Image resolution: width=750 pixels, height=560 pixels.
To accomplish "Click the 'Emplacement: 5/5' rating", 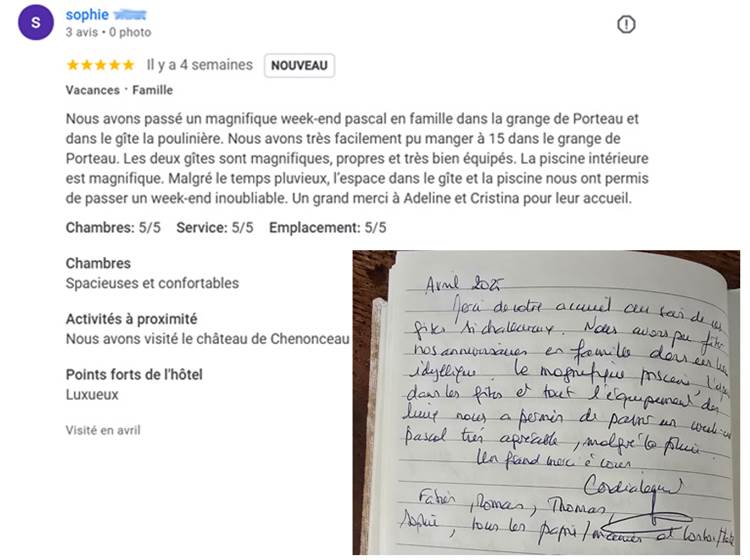I will pyautogui.click(x=328, y=228).
